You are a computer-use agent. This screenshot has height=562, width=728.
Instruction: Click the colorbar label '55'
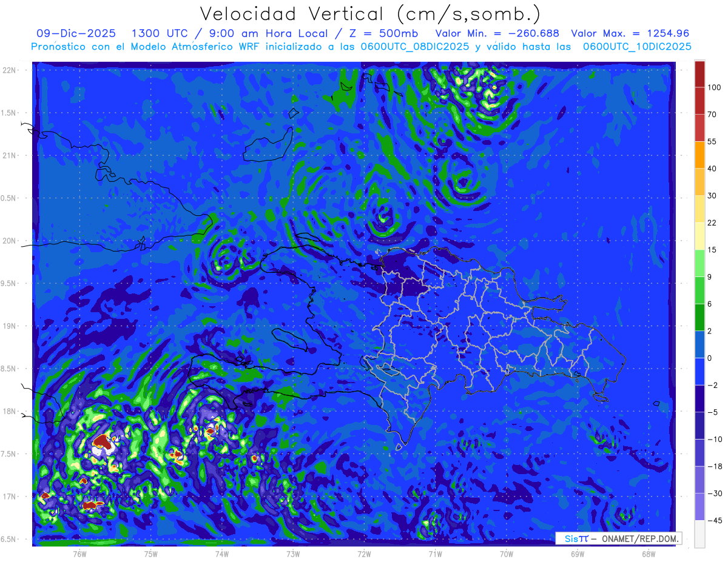click(713, 141)
